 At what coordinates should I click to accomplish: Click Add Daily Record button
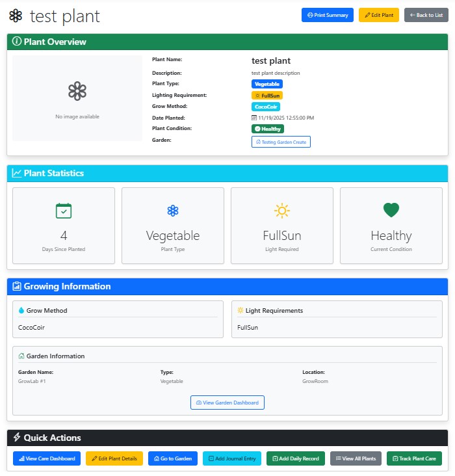(296, 458)
